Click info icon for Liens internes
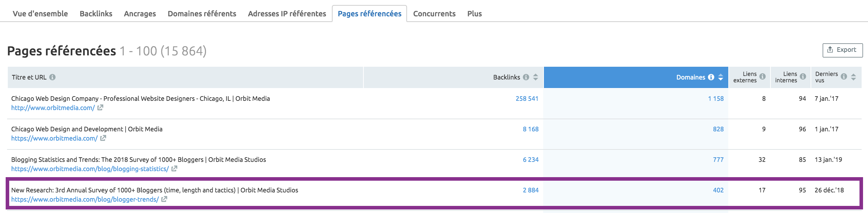This screenshot has width=868, height=213. (803, 76)
